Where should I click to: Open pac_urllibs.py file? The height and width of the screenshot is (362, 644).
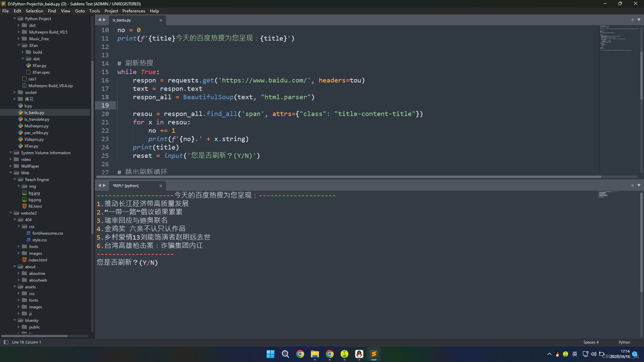pos(36,133)
